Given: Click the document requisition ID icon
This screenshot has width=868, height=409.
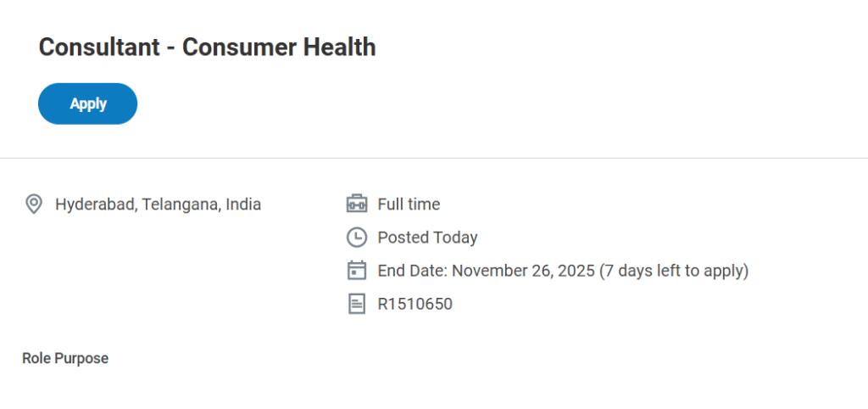Looking at the screenshot, I should (357, 304).
